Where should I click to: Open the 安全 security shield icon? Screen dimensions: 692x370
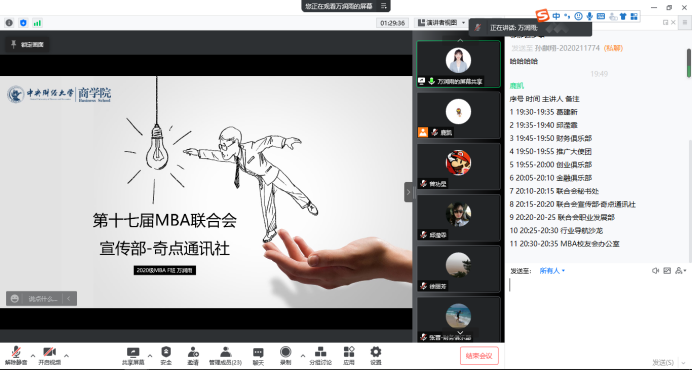click(166, 355)
